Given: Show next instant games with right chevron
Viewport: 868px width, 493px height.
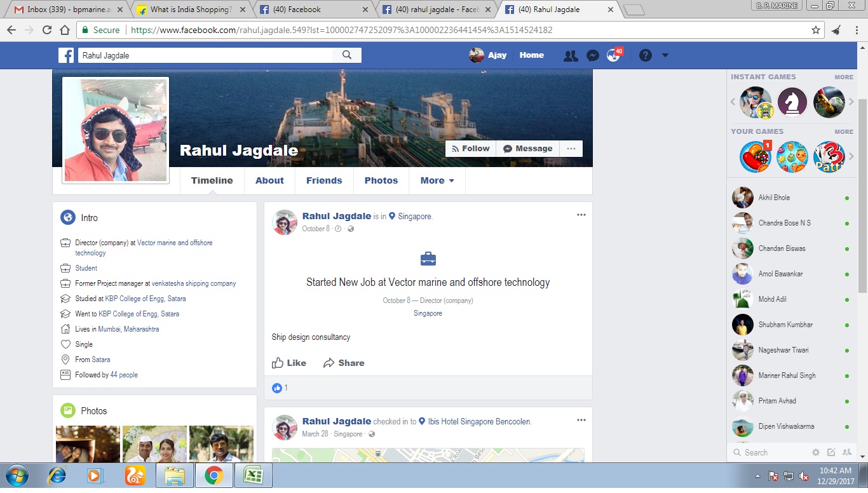Looking at the screenshot, I should click(851, 102).
